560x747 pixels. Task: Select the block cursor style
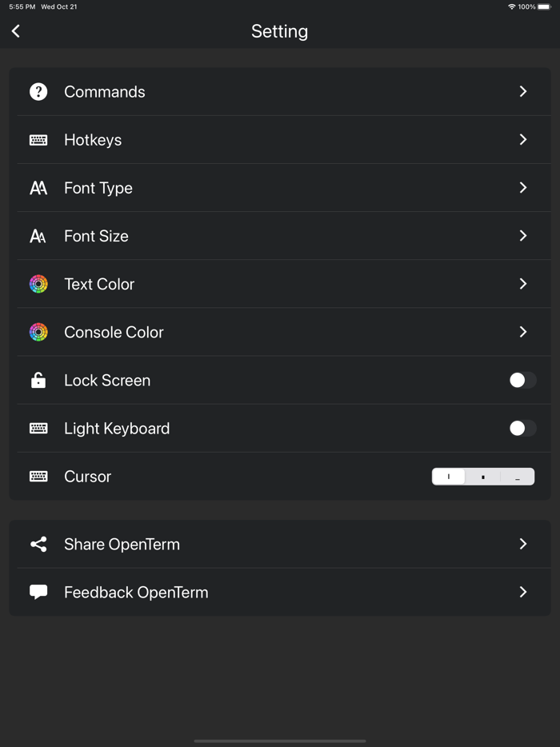tap(483, 477)
